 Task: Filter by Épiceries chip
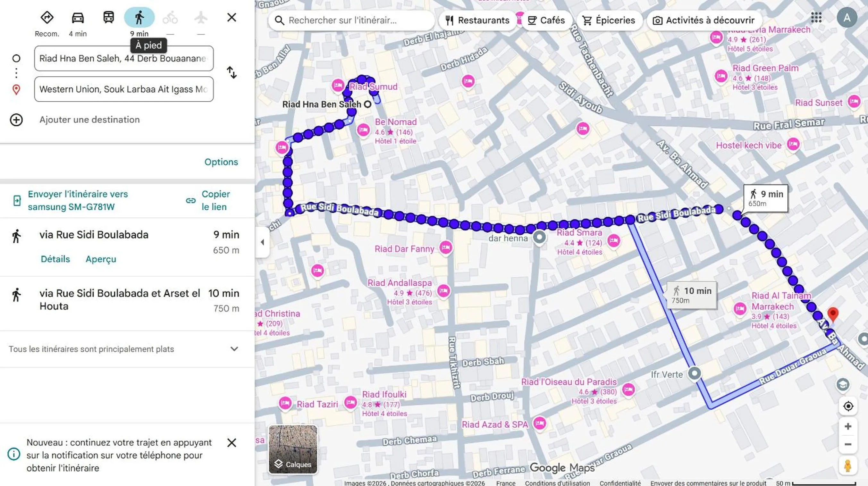point(609,20)
